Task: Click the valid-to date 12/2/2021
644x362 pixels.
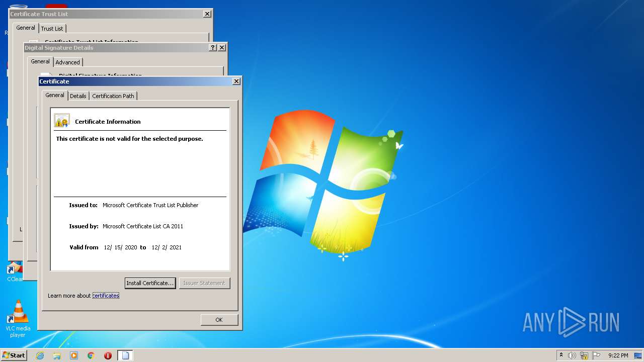Action: coord(167,247)
